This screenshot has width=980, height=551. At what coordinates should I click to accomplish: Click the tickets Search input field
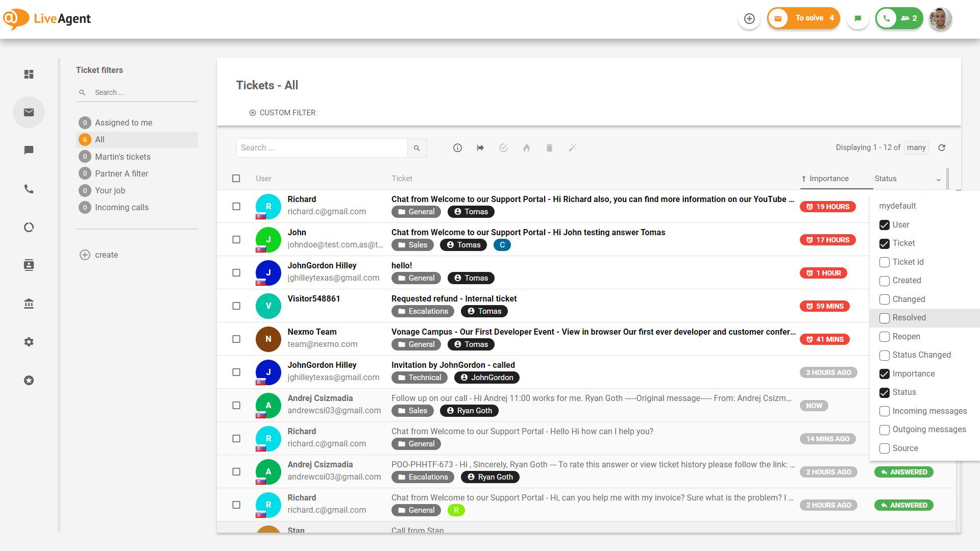point(322,148)
